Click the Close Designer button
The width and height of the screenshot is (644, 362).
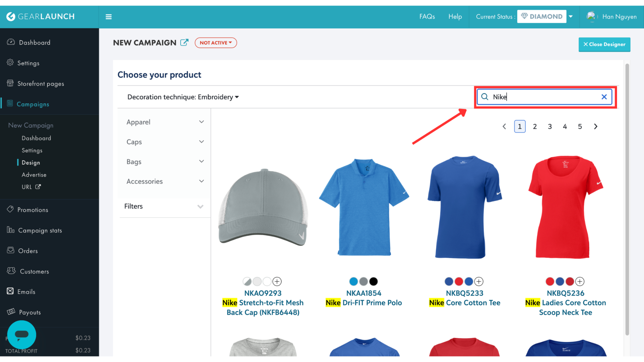(x=604, y=44)
